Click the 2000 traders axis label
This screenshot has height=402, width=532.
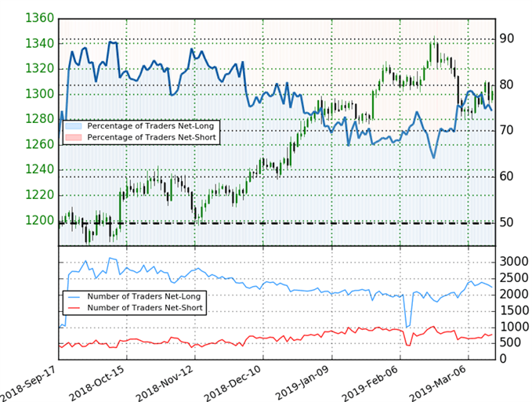514,294
